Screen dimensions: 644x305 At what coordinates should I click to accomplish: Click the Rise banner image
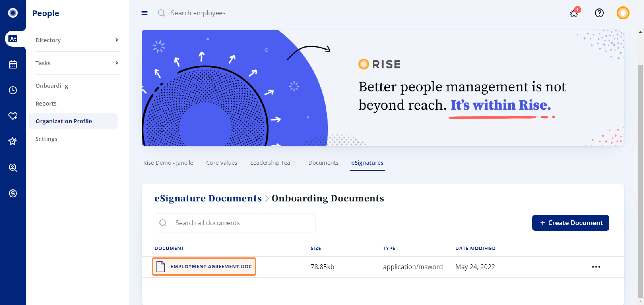pos(383,88)
